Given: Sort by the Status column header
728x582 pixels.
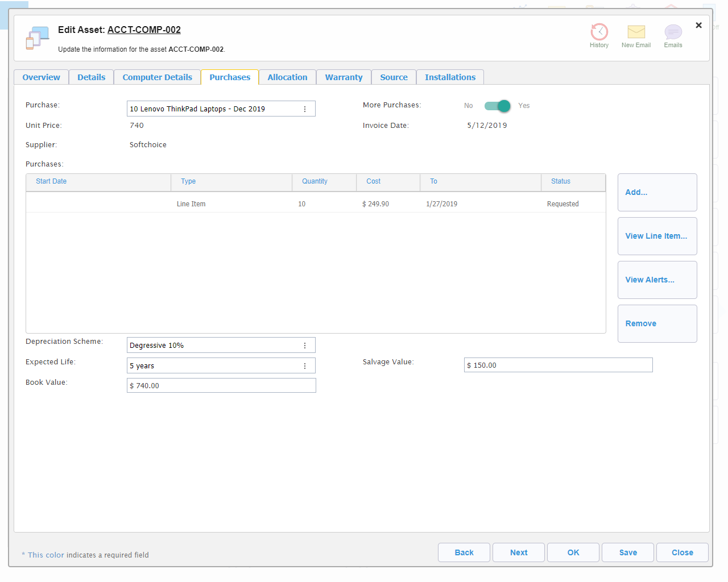Looking at the screenshot, I should (x=573, y=182).
